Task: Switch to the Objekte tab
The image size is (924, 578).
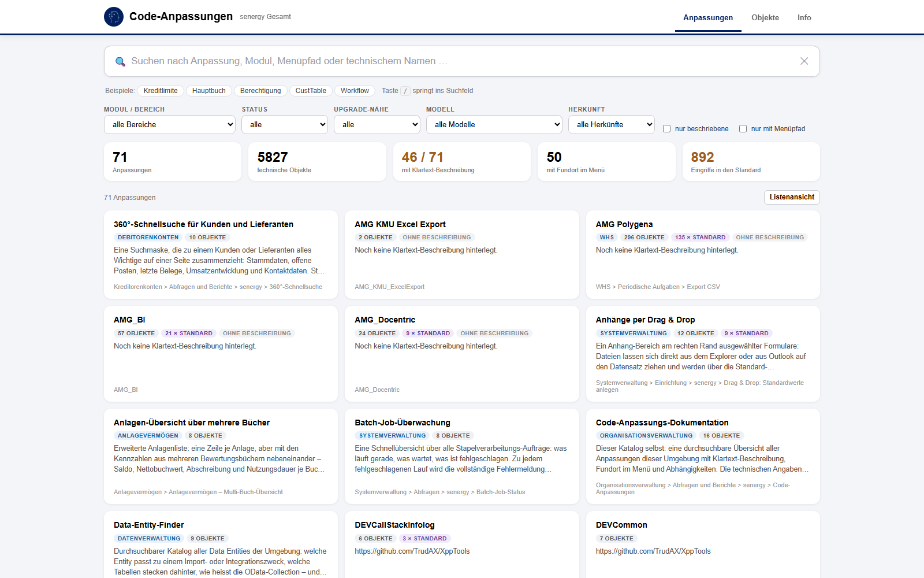Action: [x=765, y=18]
